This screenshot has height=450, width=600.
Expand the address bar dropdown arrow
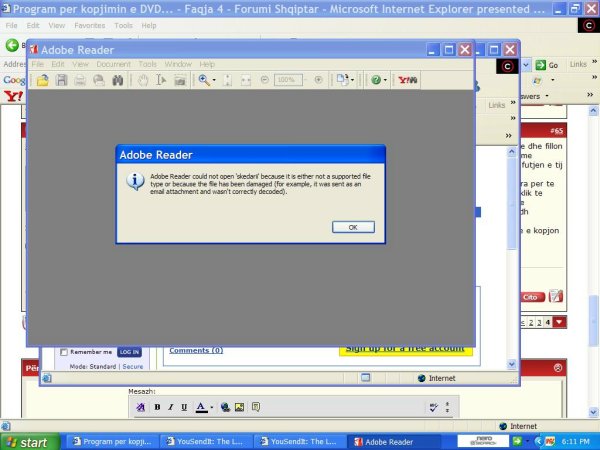pyautogui.click(x=526, y=65)
